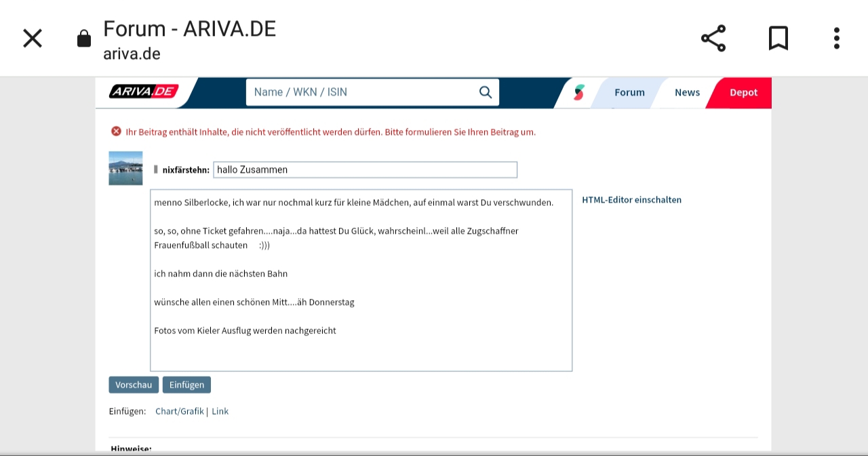Screen dimensions: 868x456
Task: Click the error message 'Ihr Beitrag enthält Inhalte'
Action: [x=330, y=132]
